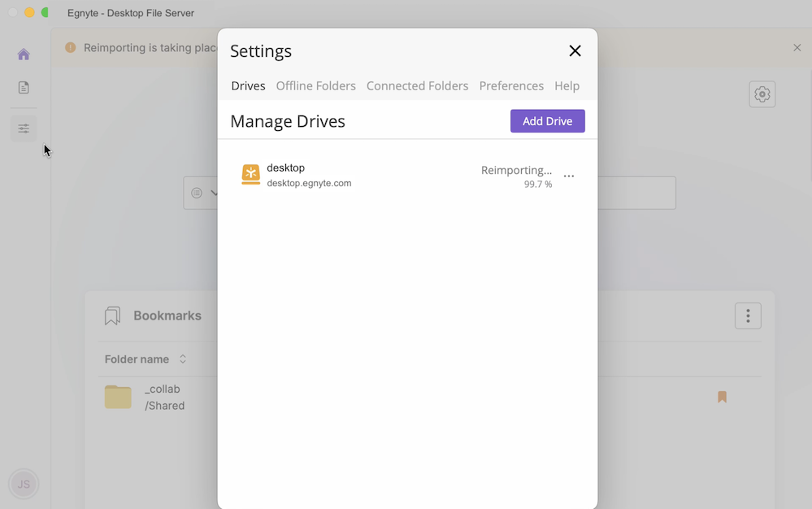This screenshot has height=509, width=812.
Task: Select the desktop drive name
Action: coord(285,167)
